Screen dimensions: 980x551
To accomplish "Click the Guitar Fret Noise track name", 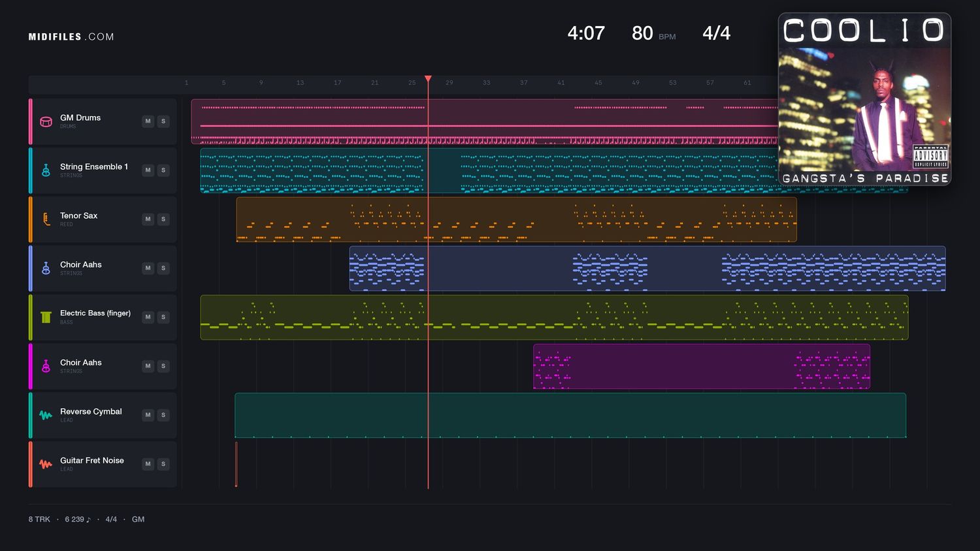I will tap(92, 461).
